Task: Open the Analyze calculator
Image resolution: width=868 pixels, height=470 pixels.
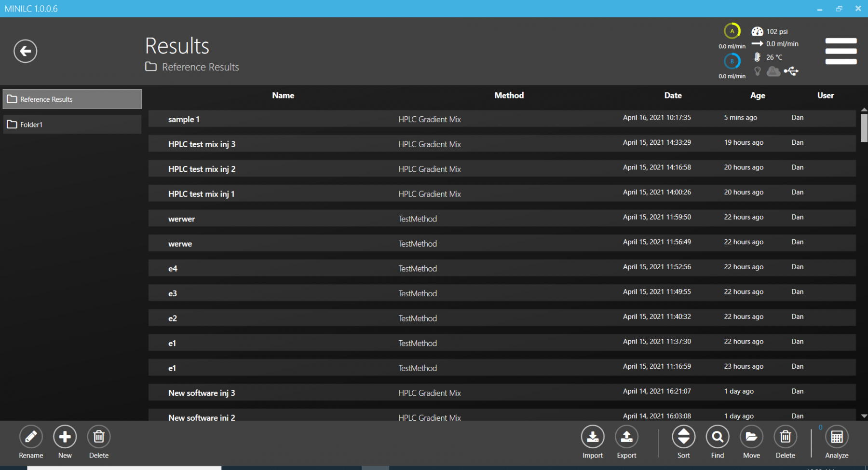Action: [x=837, y=437]
